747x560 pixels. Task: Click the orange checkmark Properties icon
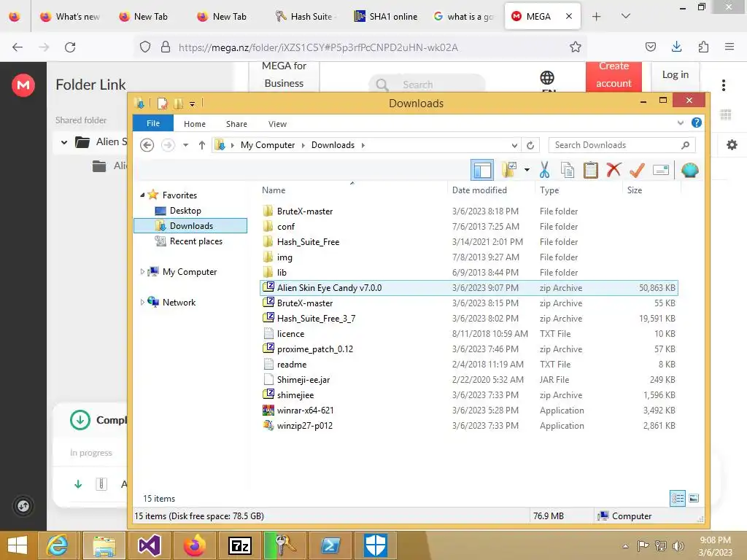637,169
